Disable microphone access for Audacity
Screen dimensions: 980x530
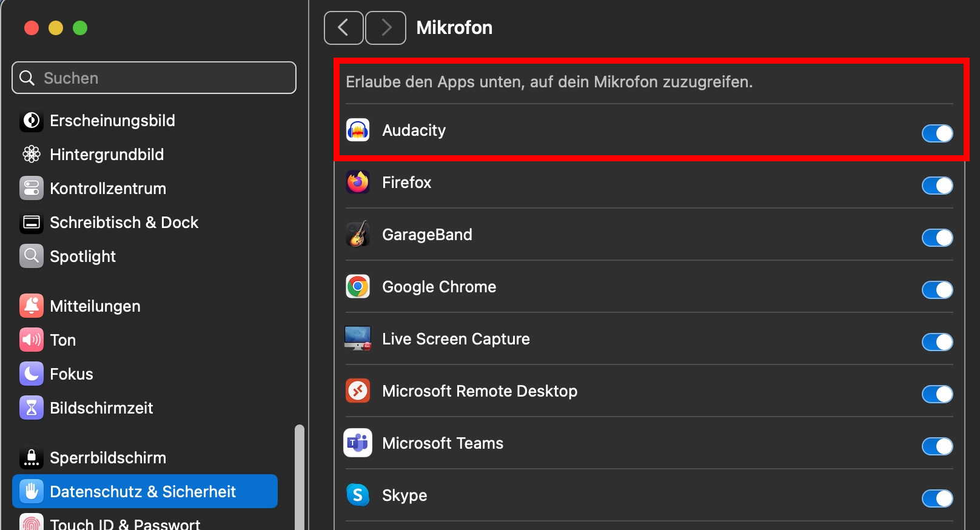pos(937,133)
